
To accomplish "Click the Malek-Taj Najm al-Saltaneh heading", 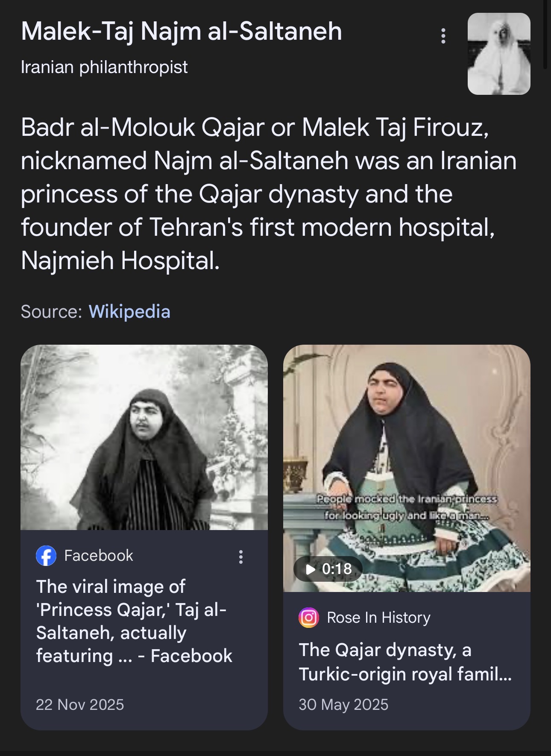I will [182, 32].
